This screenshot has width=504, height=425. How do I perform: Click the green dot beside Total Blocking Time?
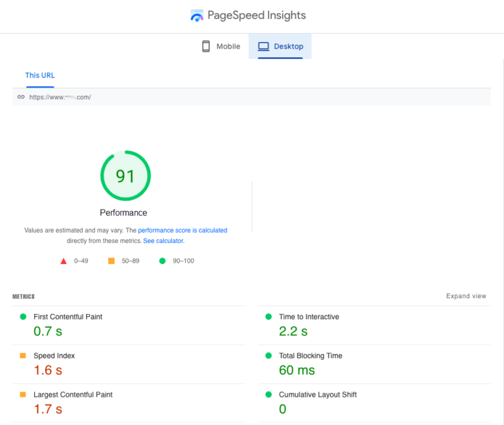(x=268, y=355)
